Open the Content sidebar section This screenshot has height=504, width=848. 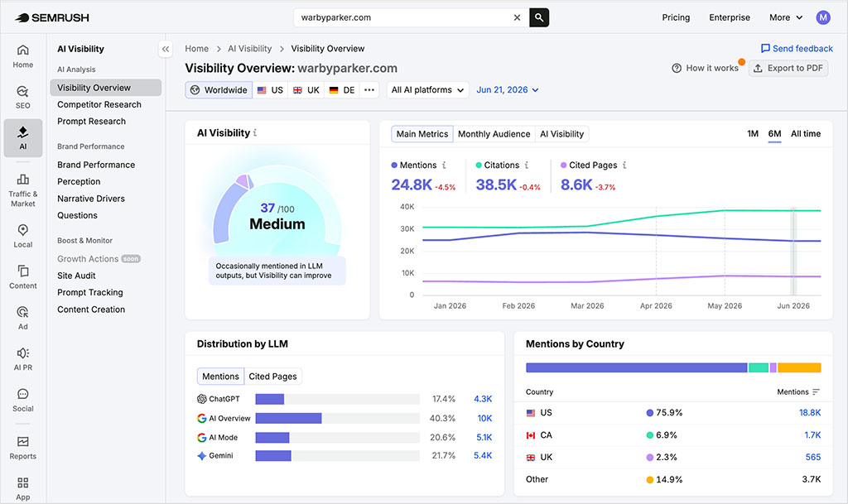click(x=22, y=277)
